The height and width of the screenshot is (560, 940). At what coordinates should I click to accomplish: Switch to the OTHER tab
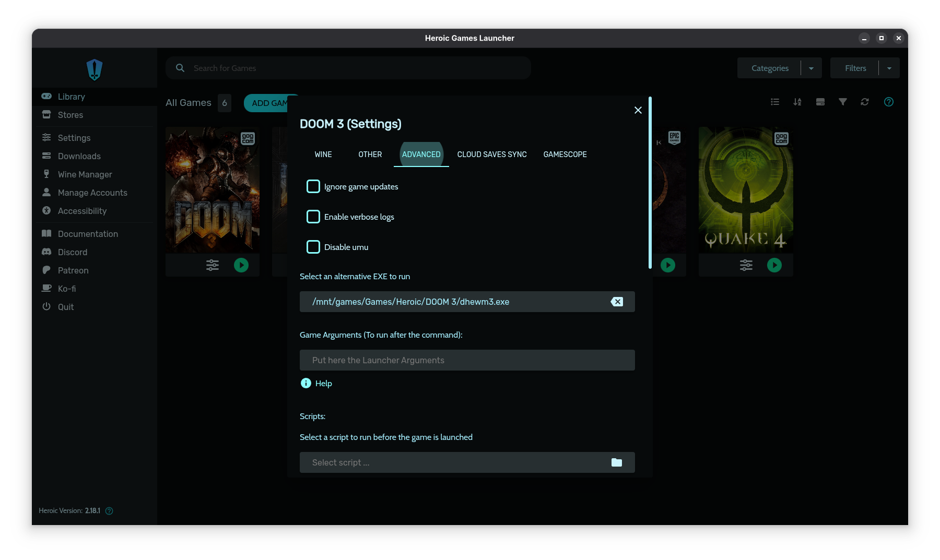pos(370,154)
